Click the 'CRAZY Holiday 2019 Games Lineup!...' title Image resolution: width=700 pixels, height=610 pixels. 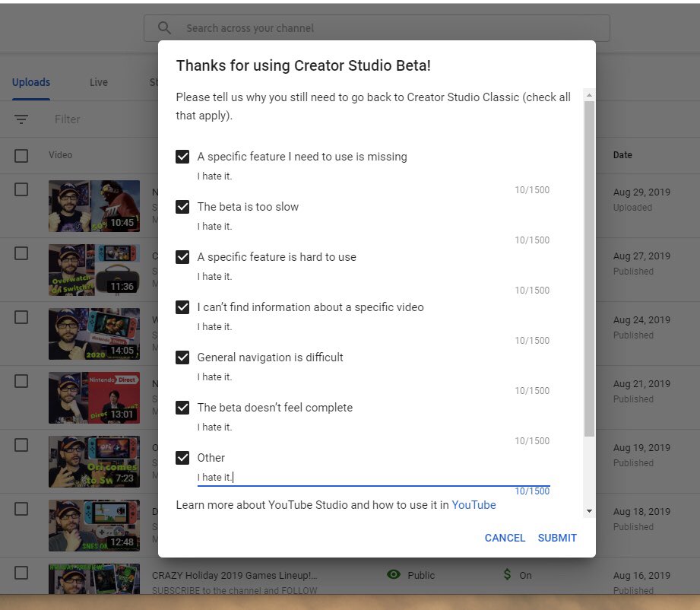(x=234, y=575)
